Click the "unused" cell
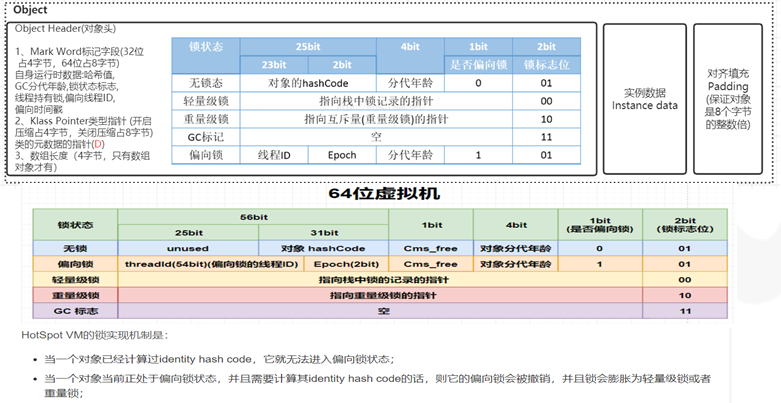This screenshot has width=781, height=403. (x=188, y=248)
